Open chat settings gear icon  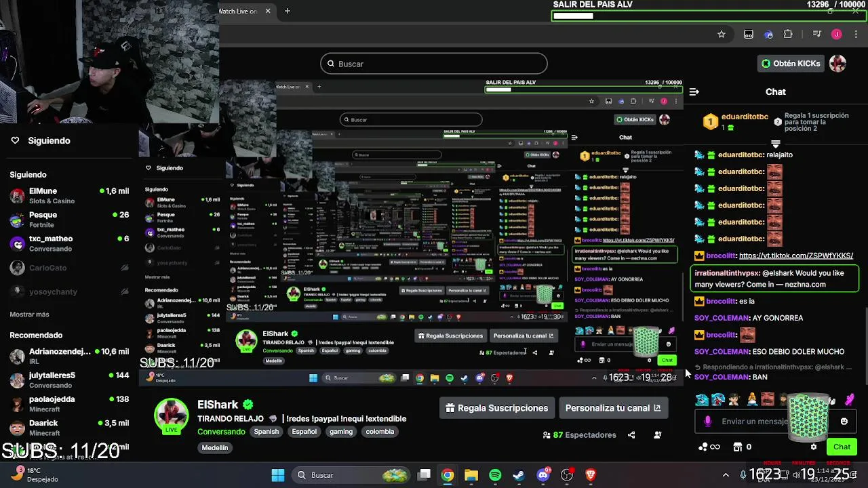[x=814, y=447]
